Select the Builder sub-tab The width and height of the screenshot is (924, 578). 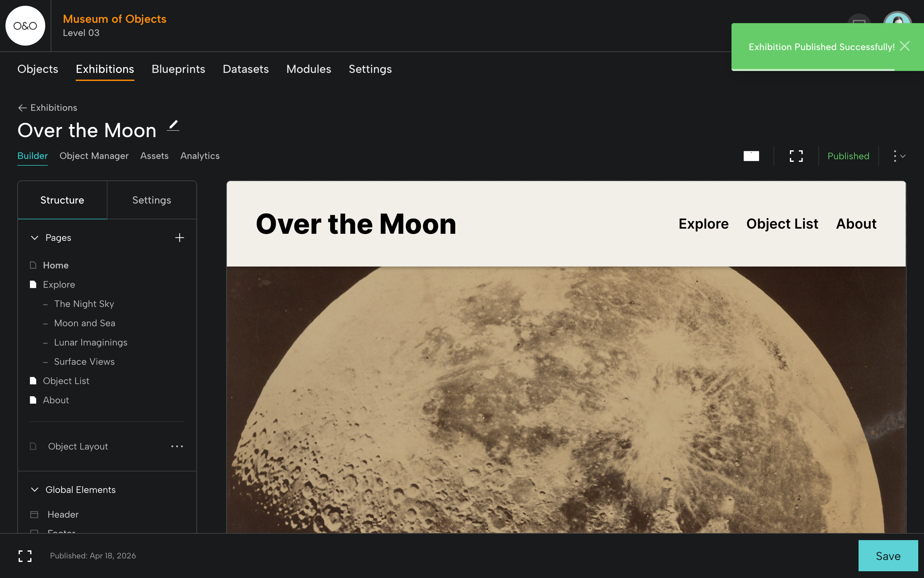click(x=32, y=156)
